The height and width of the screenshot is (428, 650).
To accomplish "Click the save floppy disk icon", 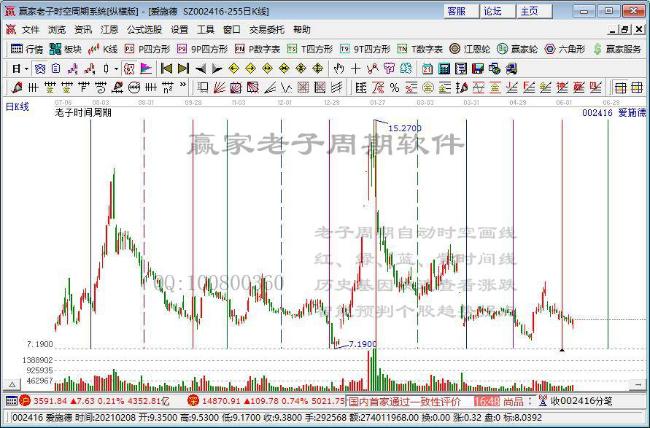I will tap(478, 68).
